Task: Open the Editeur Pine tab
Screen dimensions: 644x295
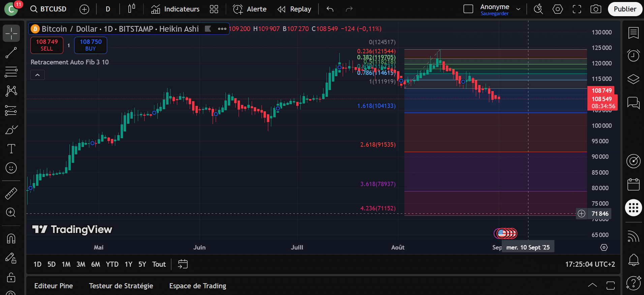Action: point(54,286)
